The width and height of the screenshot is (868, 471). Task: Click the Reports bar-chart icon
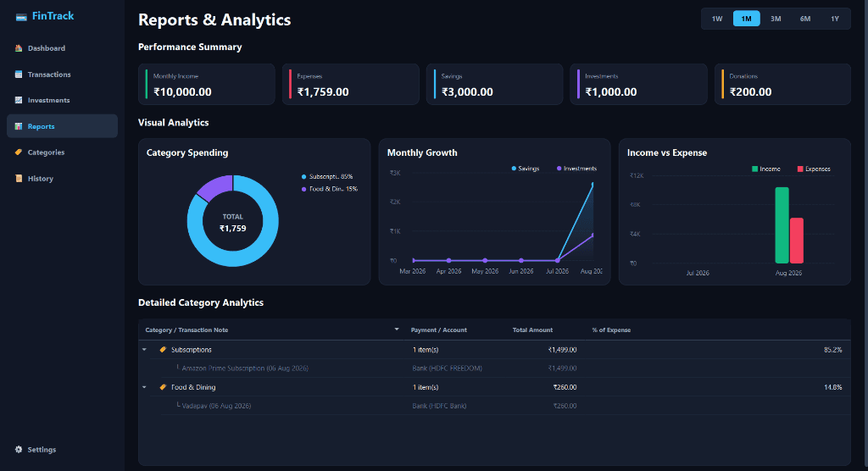pos(19,126)
